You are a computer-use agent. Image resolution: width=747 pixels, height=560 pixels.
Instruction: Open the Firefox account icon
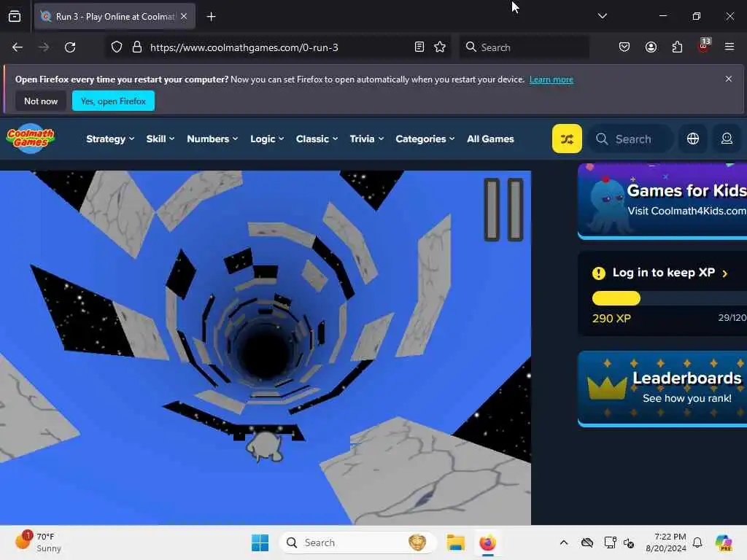651,47
